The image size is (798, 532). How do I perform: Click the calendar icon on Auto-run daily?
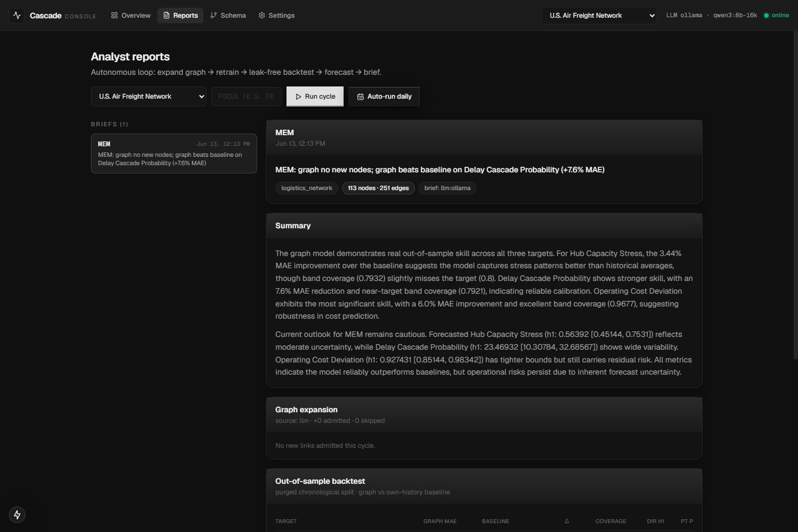tap(360, 96)
